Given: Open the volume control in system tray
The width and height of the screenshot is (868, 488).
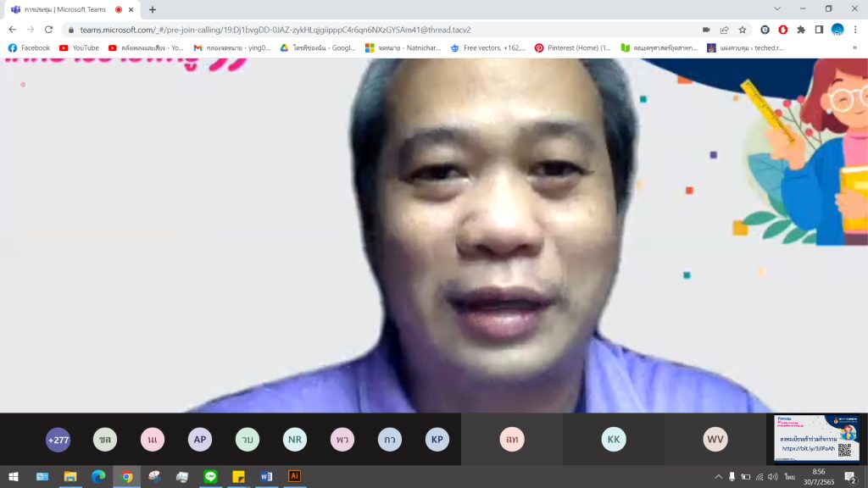Looking at the screenshot, I should pos(773,477).
